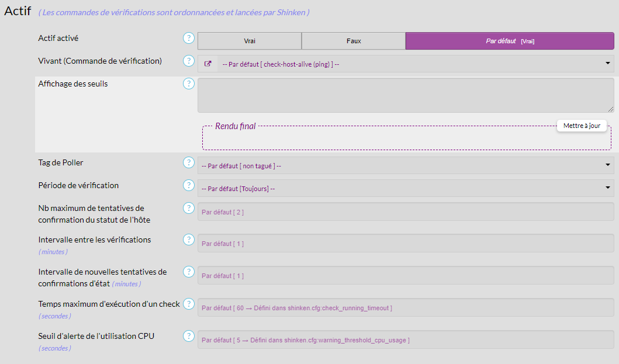Click the Mettre à jour button
Screen dimensions: 619x364
point(582,126)
